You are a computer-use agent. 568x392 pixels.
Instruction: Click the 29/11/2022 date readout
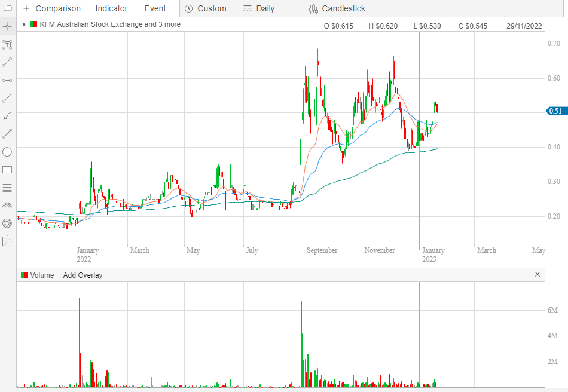[524, 26]
